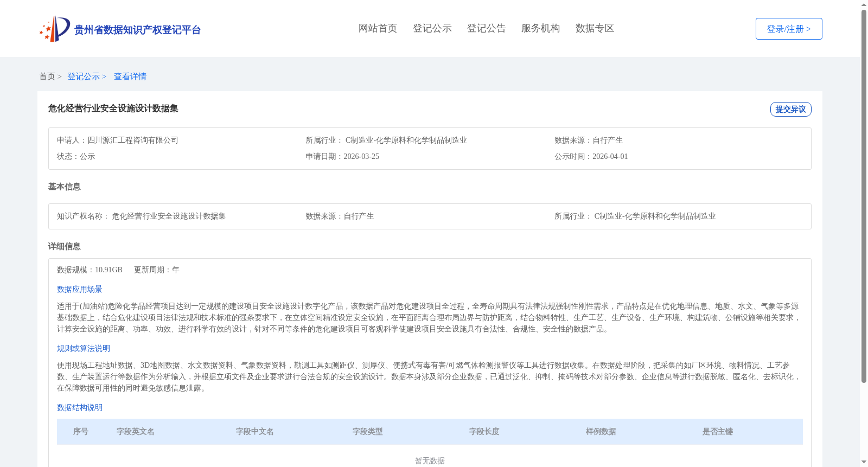Click the 字段英文名 column header
Image resolution: width=868 pixels, height=467 pixels.
pos(136,432)
